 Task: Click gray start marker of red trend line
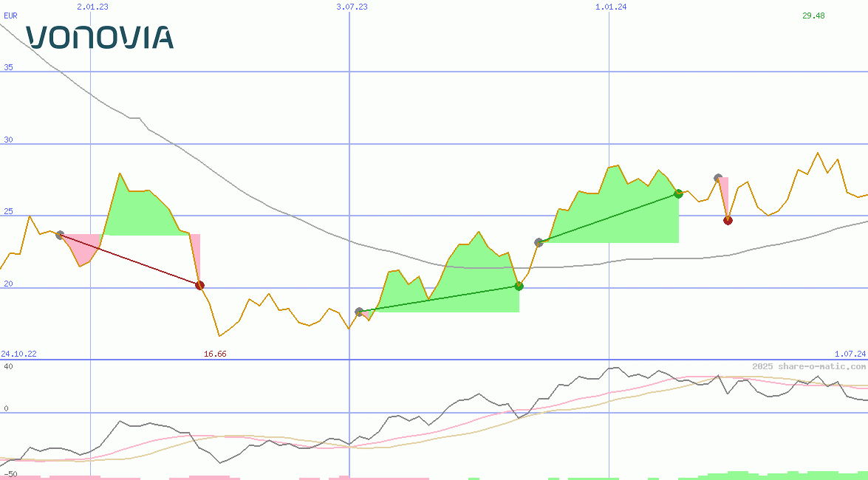pyautogui.click(x=60, y=235)
